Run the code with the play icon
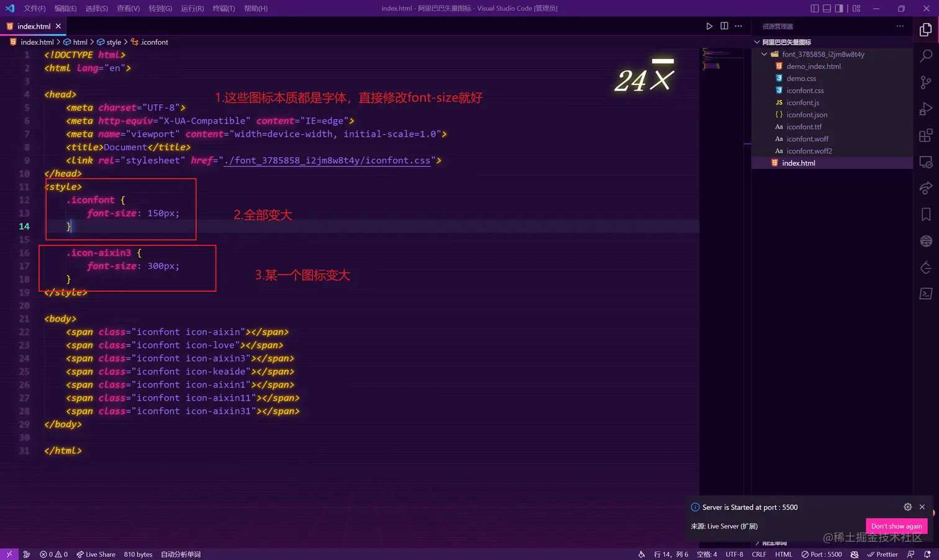This screenshot has width=939, height=560. tap(709, 26)
